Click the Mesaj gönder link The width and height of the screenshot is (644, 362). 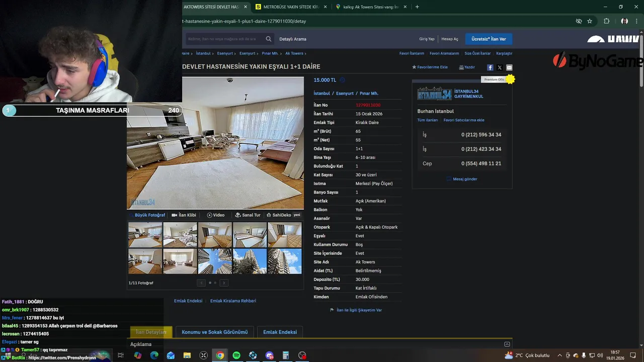462,179
